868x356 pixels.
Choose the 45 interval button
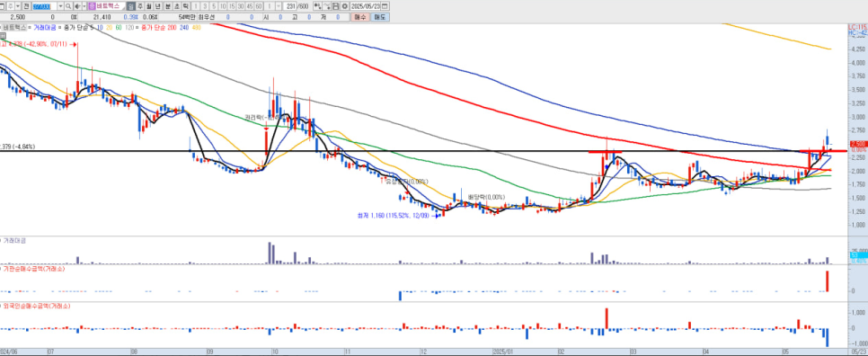[x=249, y=6]
